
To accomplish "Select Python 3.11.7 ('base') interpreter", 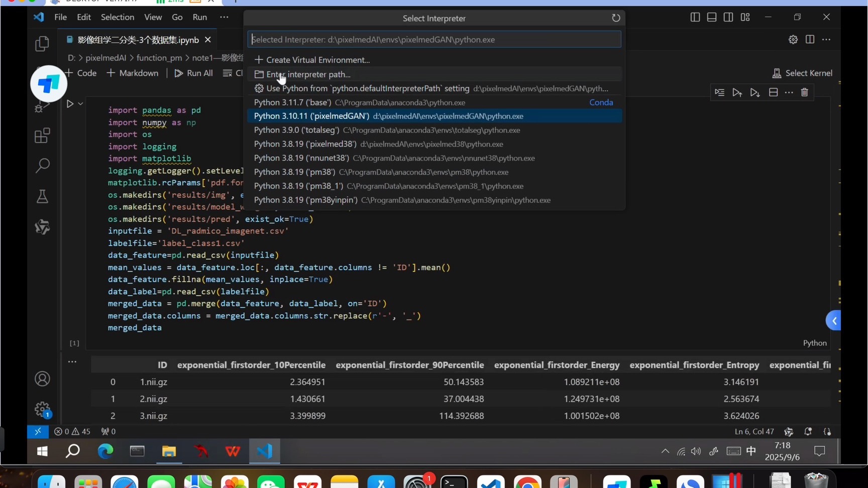I will tap(435, 102).
